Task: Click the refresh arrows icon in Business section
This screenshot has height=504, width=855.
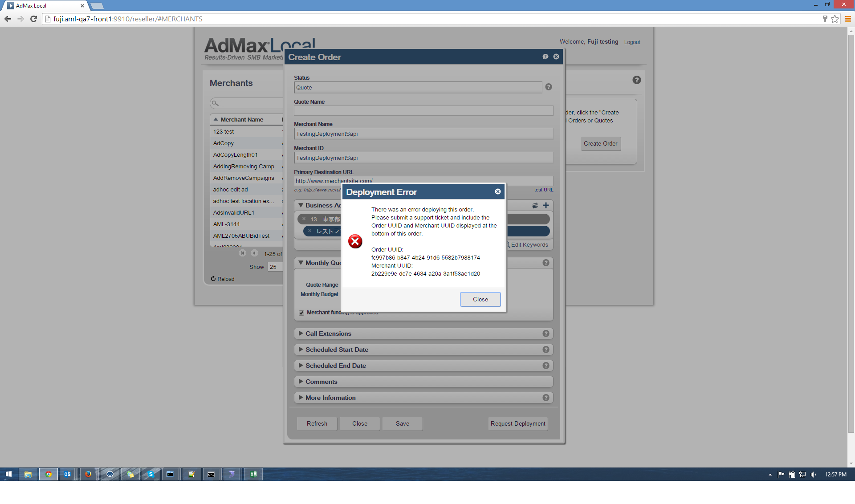Action: 535,205
